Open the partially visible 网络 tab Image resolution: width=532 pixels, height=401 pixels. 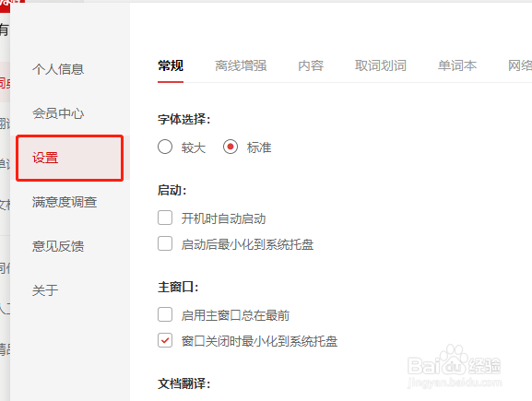(x=520, y=65)
